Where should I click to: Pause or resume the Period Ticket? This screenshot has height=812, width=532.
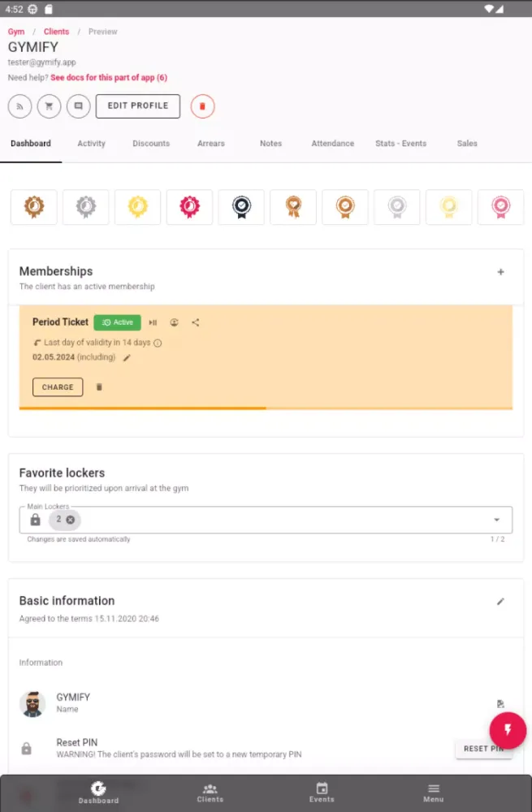point(153,322)
